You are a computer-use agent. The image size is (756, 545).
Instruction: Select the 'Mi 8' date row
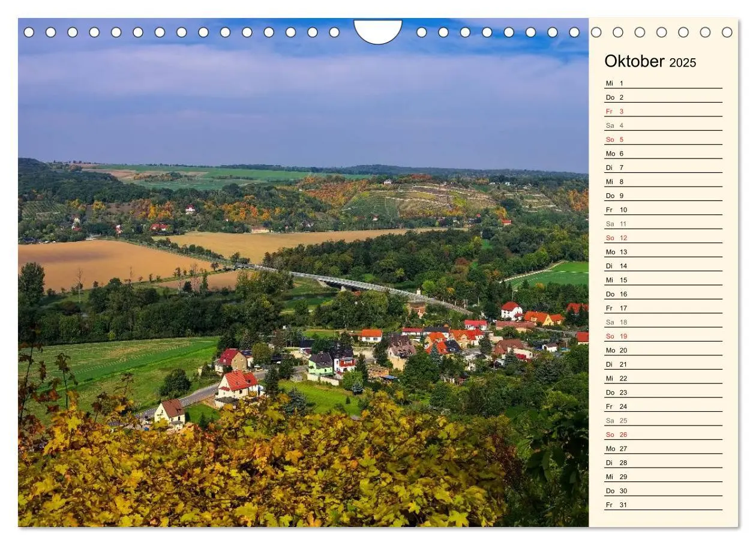click(x=663, y=181)
